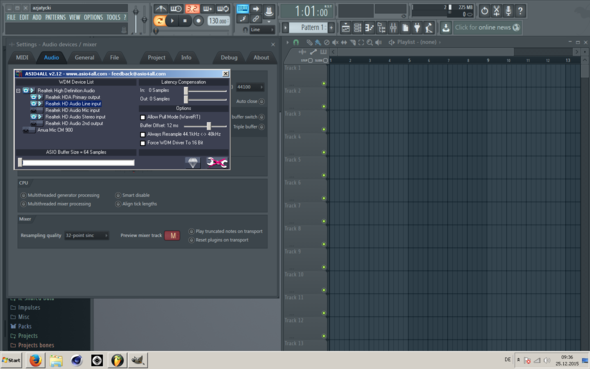Image resolution: width=590 pixels, height=369 pixels.
Task: Click ASIO4ALL advanced wrench icon
Action: [217, 162]
